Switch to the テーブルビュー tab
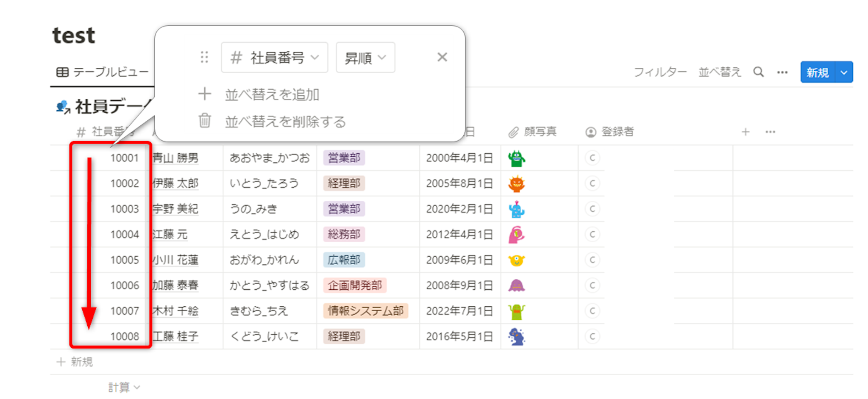The height and width of the screenshot is (399, 868). pyautogui.click(x=103, y=72)
